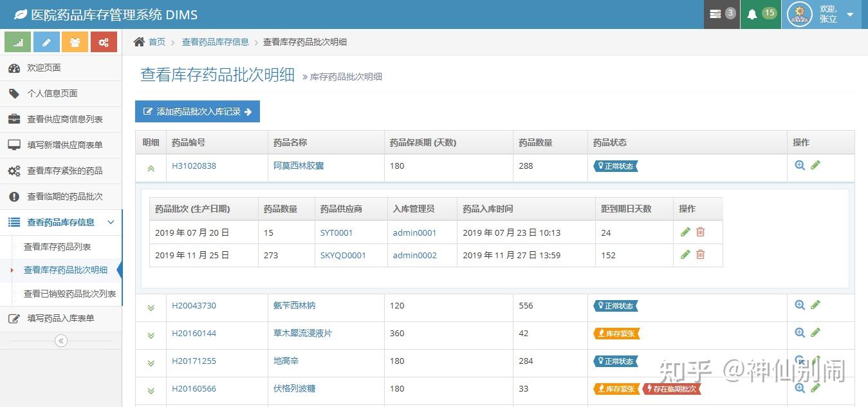Click the green chart shortcut button

18,42
